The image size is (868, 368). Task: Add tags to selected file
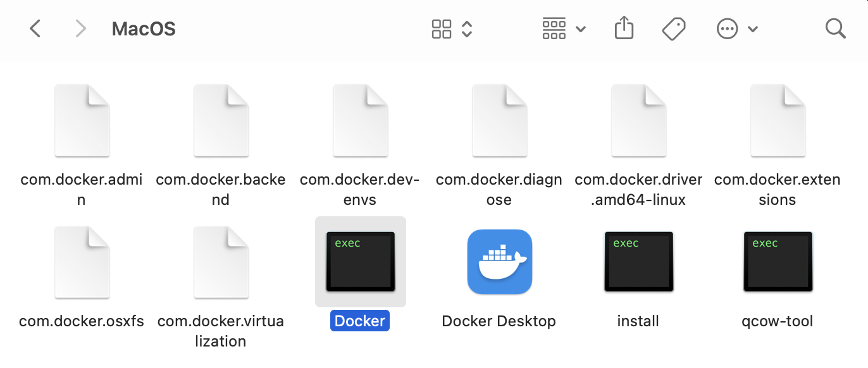[x=674, y=28]
